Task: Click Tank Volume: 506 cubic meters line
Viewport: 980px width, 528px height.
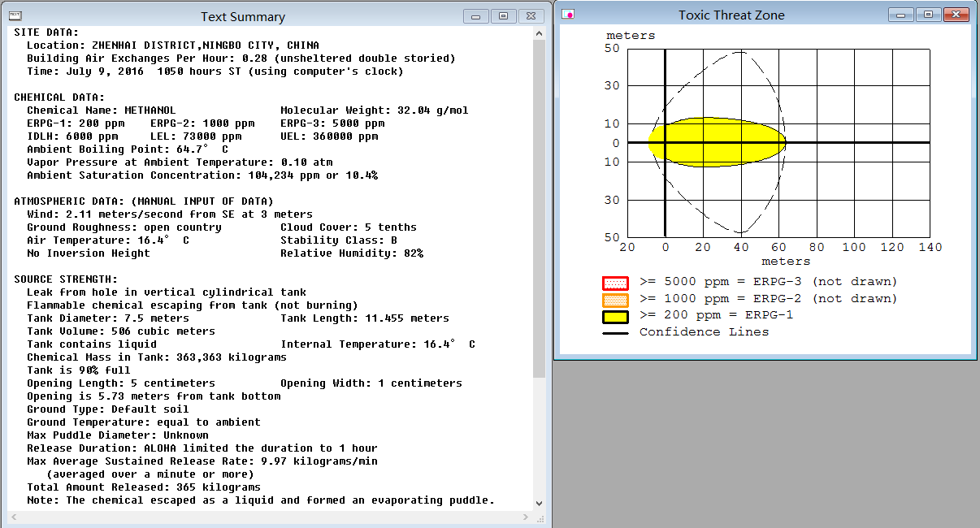Action: click(x=121, y=331)
